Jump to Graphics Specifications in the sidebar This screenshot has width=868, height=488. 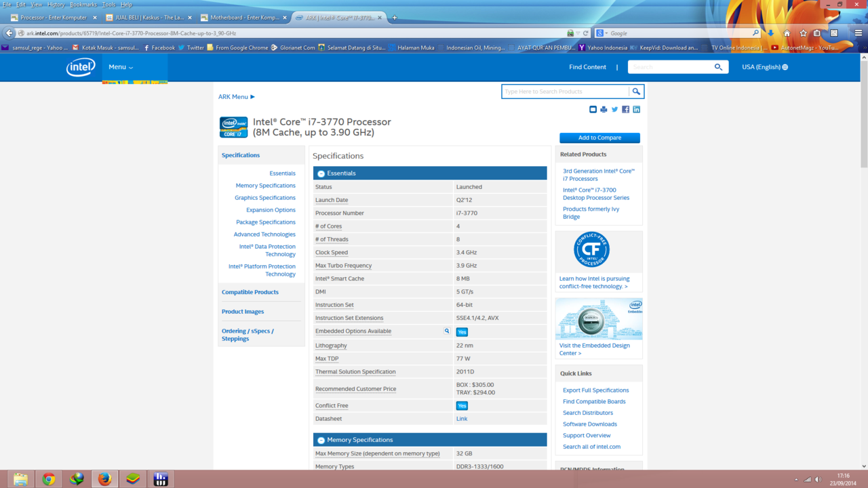(x=265, y=198)
